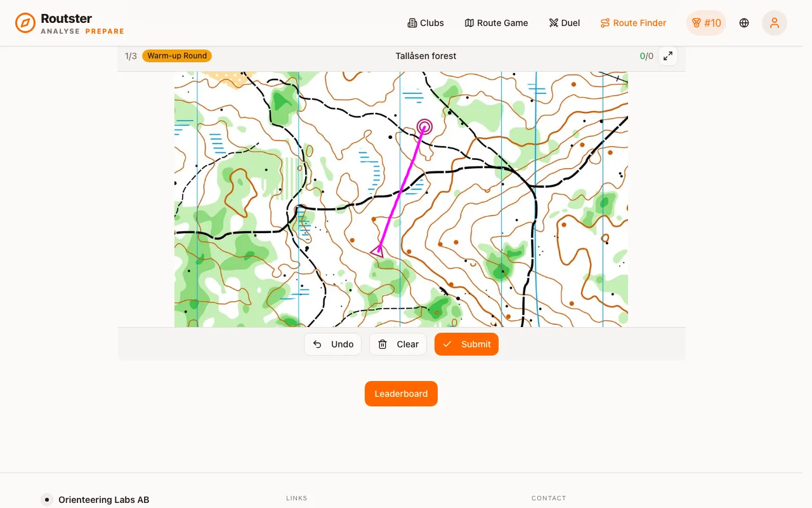Clear the drawn route
This screenshot has height=508, width=812.
tap(398, 344)
